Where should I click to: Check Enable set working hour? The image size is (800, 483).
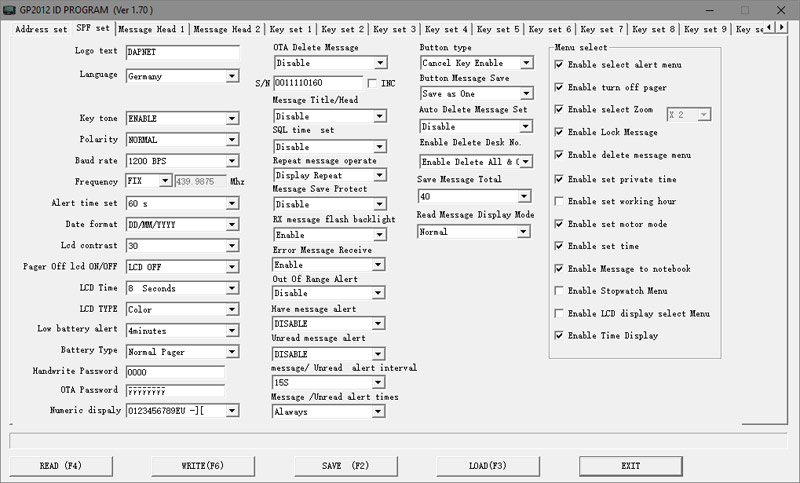pos(559,201)
